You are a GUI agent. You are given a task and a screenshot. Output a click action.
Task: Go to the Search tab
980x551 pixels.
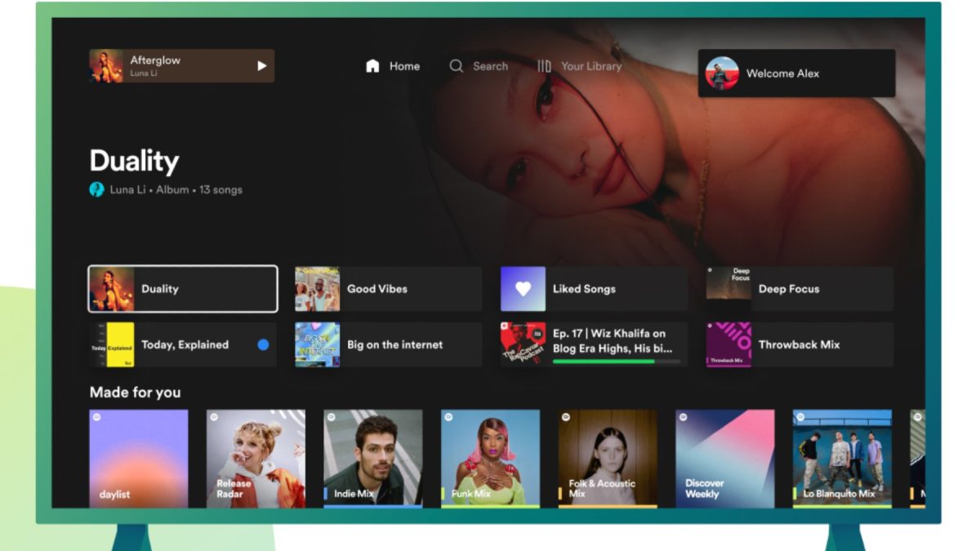[490, 66]
